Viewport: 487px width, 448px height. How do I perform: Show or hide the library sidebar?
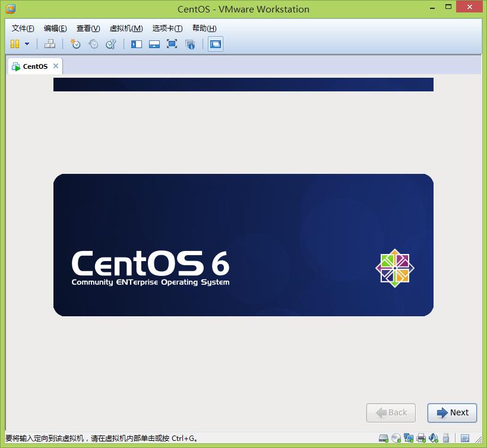tap(136, 44)
